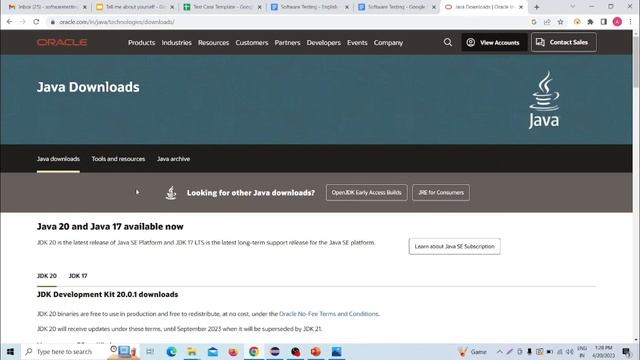Open the Industries menu
640x360 pixels.
(176, 42)
